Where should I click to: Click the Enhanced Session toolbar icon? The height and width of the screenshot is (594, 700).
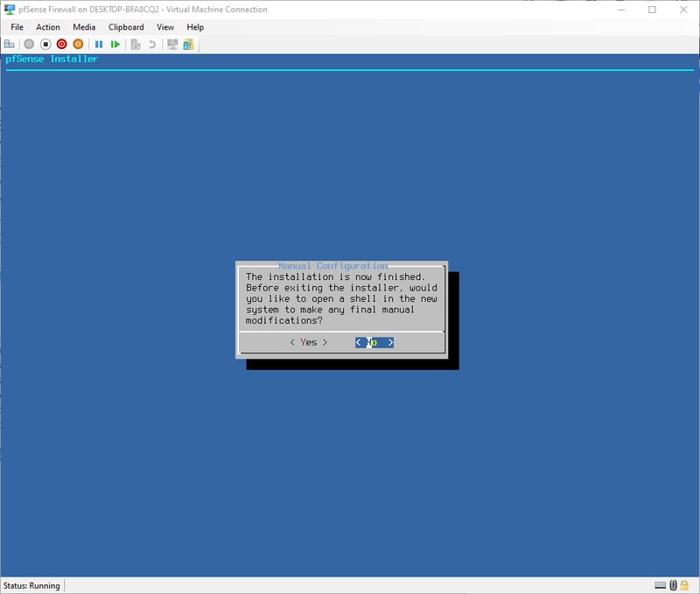tap(172, 44)
